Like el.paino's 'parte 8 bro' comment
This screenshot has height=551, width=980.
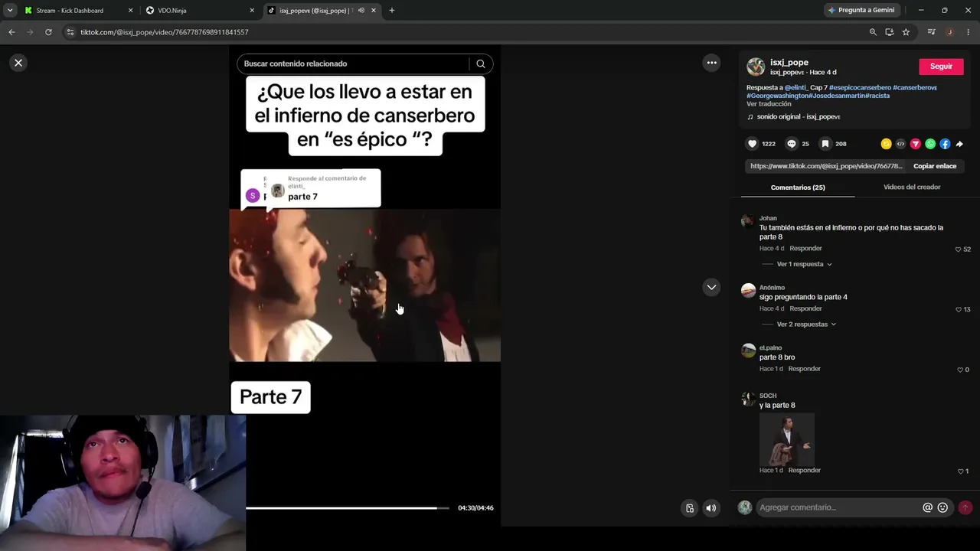959,370
